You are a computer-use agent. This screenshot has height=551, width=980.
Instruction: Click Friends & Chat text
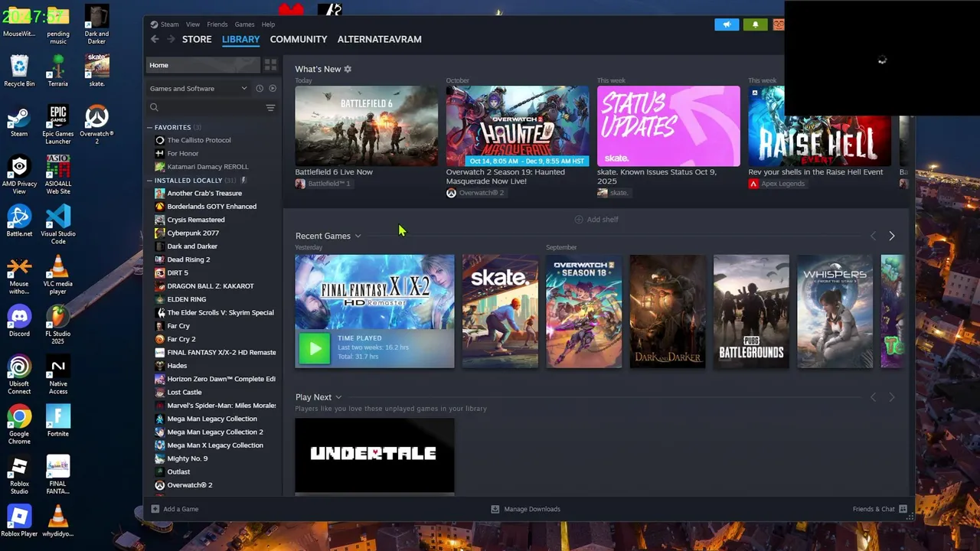click(874, 509)
